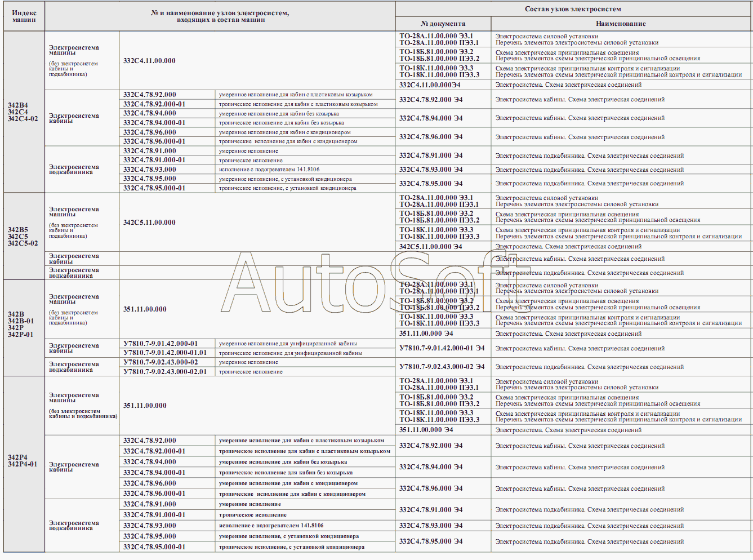Click document cell 'У7810.7-9.01.42.000-01 Э4'

(x=442, y=348)
